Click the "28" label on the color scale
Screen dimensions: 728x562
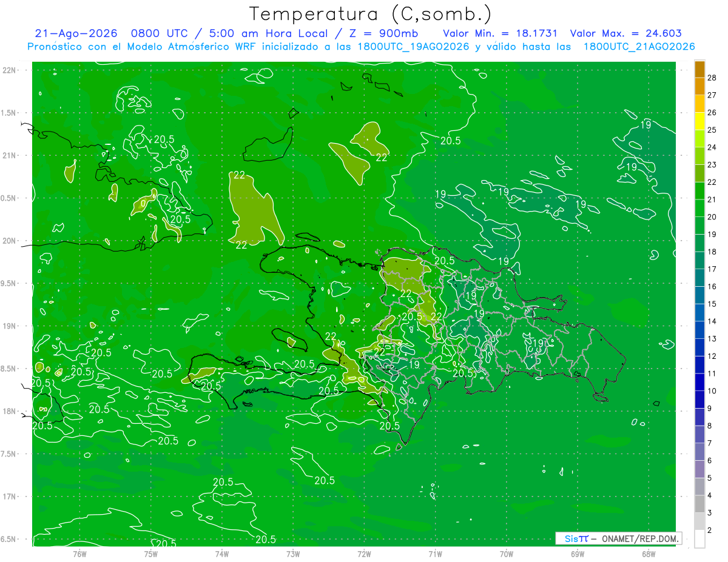[712, 78]
